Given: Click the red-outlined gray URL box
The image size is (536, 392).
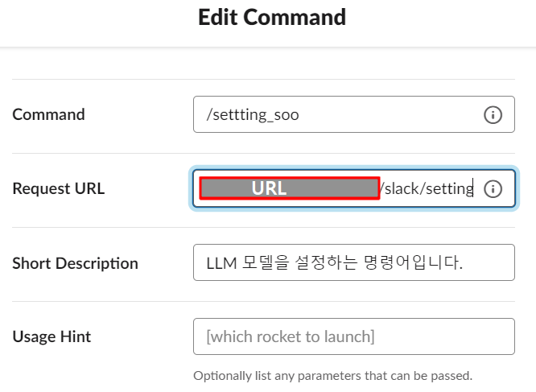Looking at the screenshot, I should point(289,188).
